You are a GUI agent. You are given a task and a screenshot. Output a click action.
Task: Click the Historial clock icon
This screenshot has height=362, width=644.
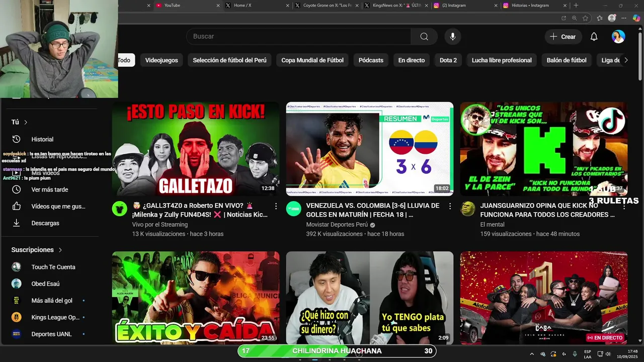17,139
